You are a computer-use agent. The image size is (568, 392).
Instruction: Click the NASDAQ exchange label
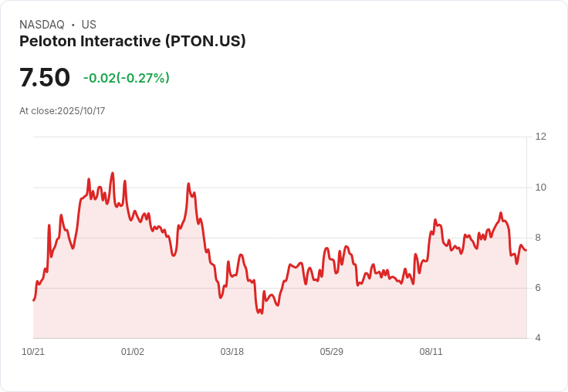click(x=42, y=25)
